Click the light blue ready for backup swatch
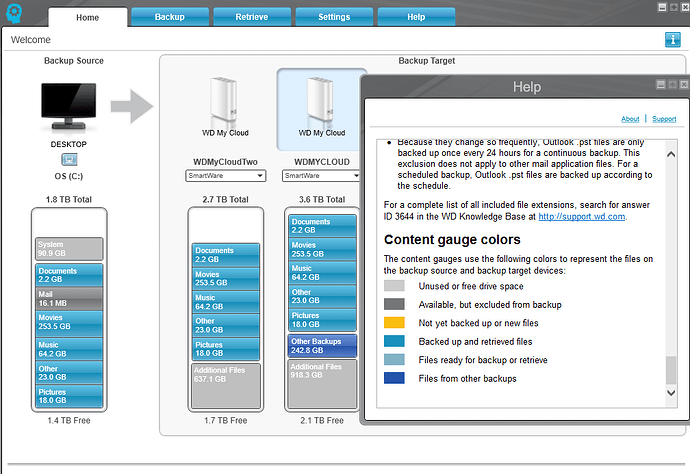 pyautogui.click(x=394, y=360)
